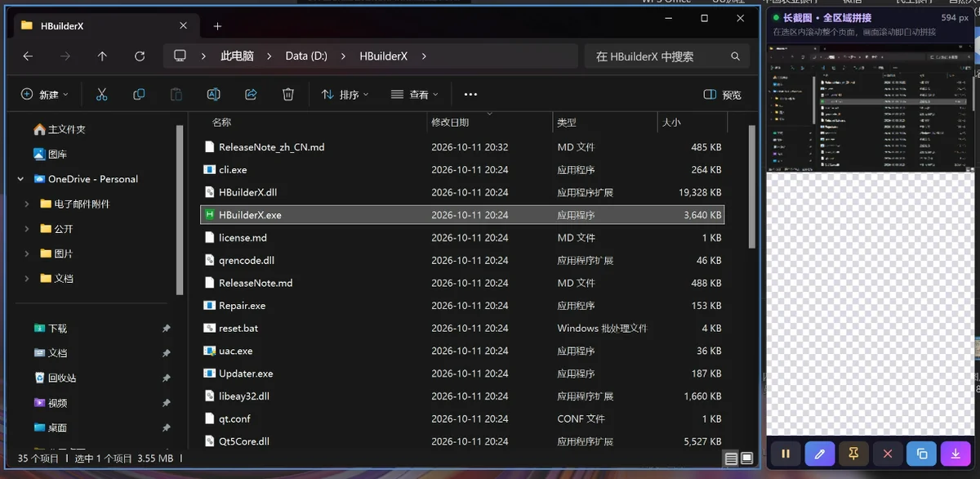Go back in File Explorer
Image resolution: width=980 pixels, height=479 pixels.
(28, 56)
